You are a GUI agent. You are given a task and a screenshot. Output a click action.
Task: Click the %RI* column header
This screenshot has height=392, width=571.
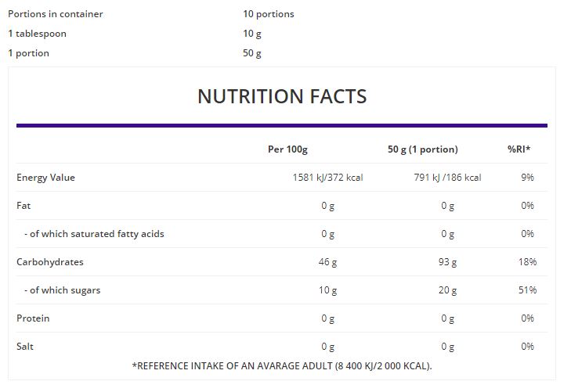[519, 149]
